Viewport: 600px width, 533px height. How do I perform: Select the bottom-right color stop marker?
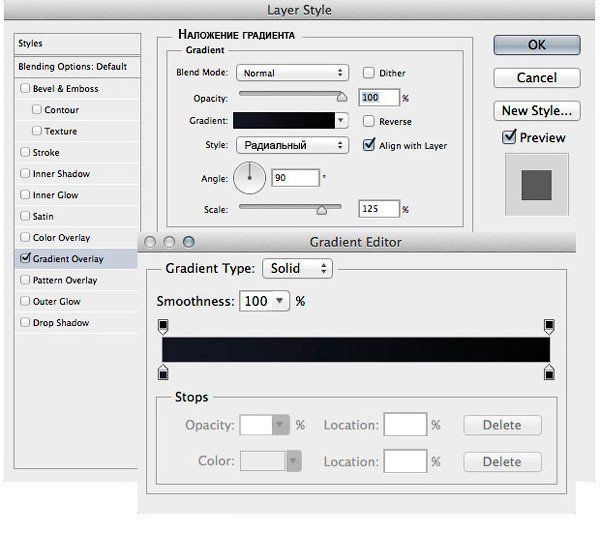click(x=549, y=372)
